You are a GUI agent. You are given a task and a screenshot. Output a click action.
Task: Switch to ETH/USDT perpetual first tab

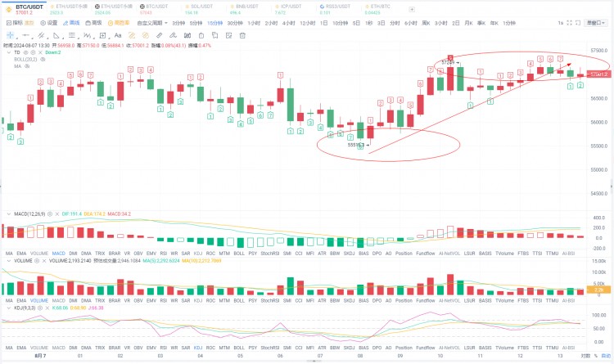(x=70, y=9)
